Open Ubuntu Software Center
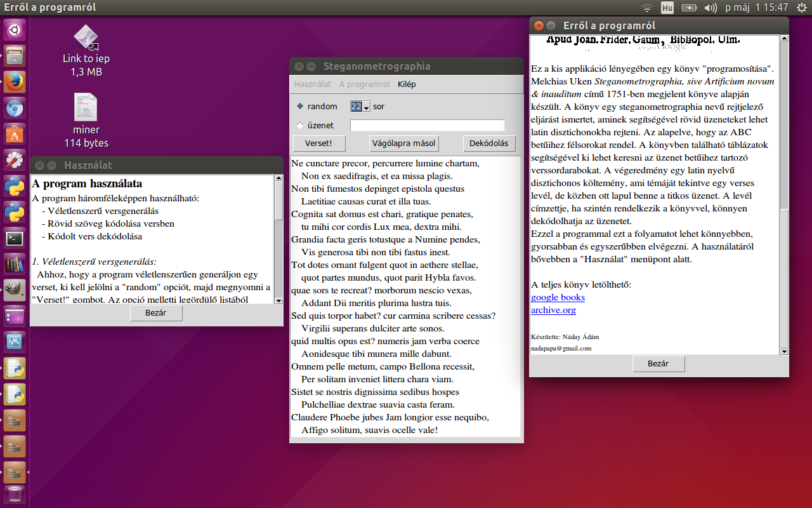 pyautogui.click(x=14, y=135)
